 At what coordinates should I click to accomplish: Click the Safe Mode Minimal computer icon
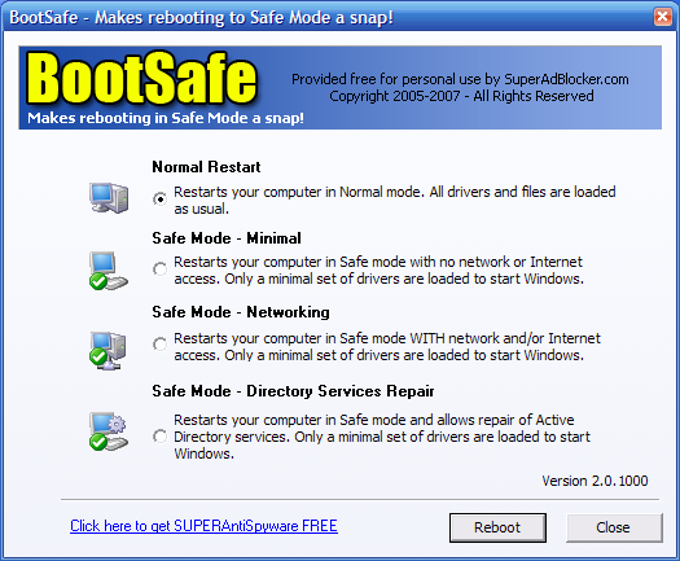[x=108, y=270]
